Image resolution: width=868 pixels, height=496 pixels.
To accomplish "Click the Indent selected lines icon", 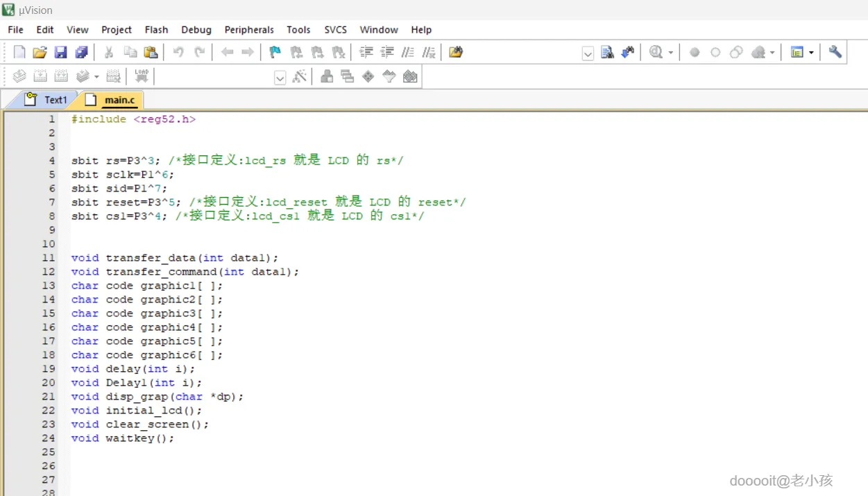I will tap(366, 52).
